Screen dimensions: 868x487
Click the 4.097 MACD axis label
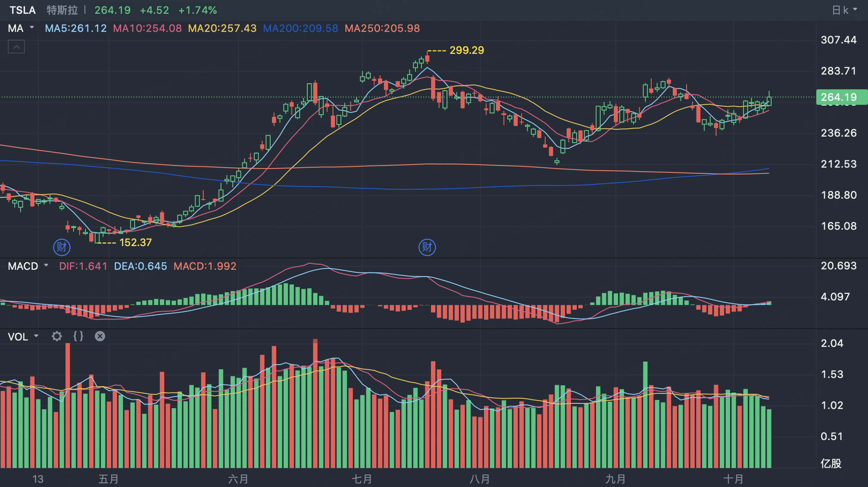coord(835,297)
